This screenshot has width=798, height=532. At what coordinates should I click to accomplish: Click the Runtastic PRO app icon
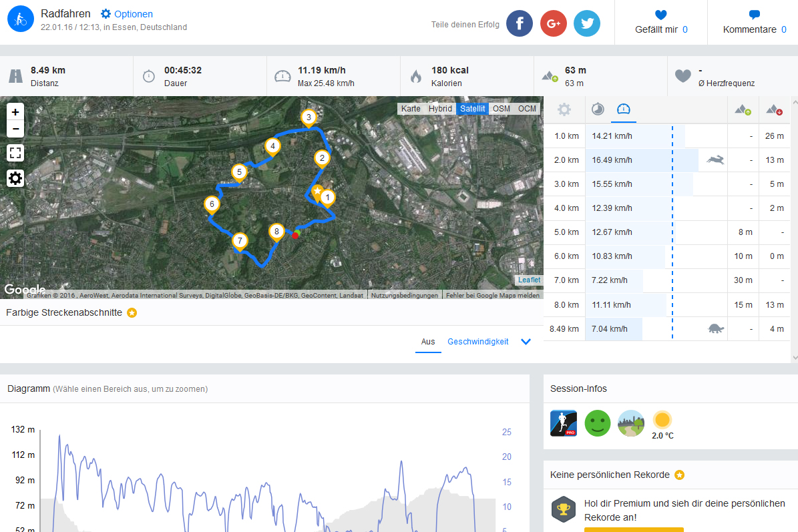pyautogui.click(x=564, y=423)
